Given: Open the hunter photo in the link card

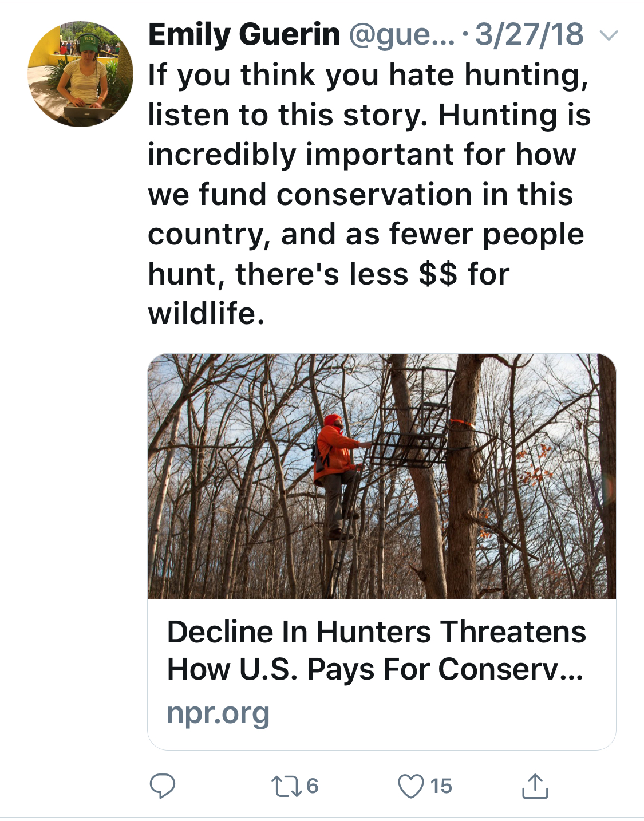Looking at the screenshot, I should 381,476.
